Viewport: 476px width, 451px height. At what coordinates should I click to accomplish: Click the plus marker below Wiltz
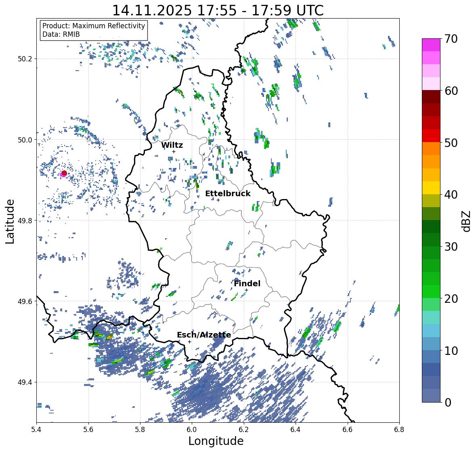pos(174,151)
